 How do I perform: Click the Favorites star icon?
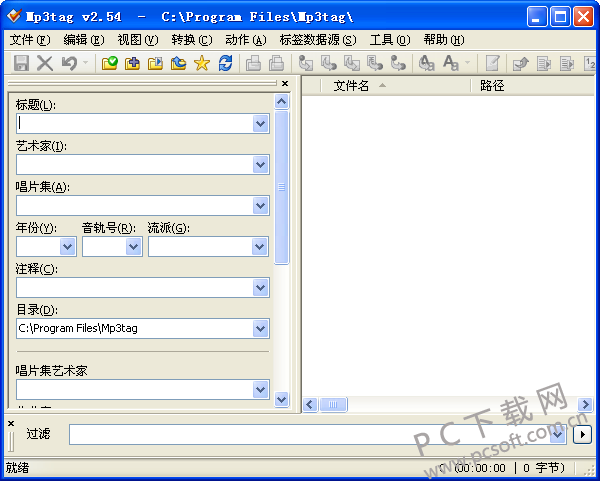202,63
